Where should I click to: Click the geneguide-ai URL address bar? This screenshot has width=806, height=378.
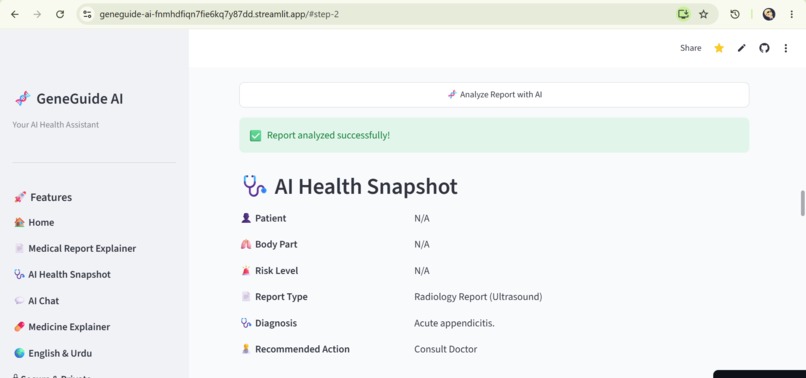point(219,14)
